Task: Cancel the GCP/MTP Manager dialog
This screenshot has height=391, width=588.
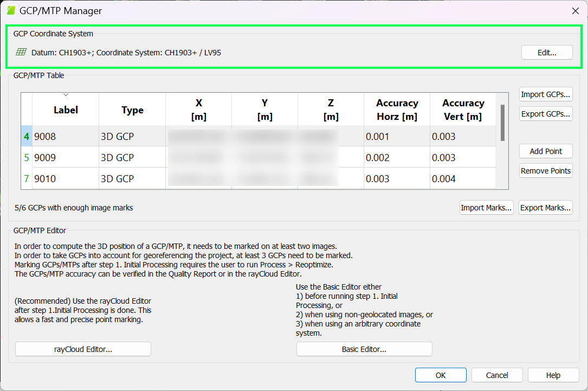Action: [497, 375]
